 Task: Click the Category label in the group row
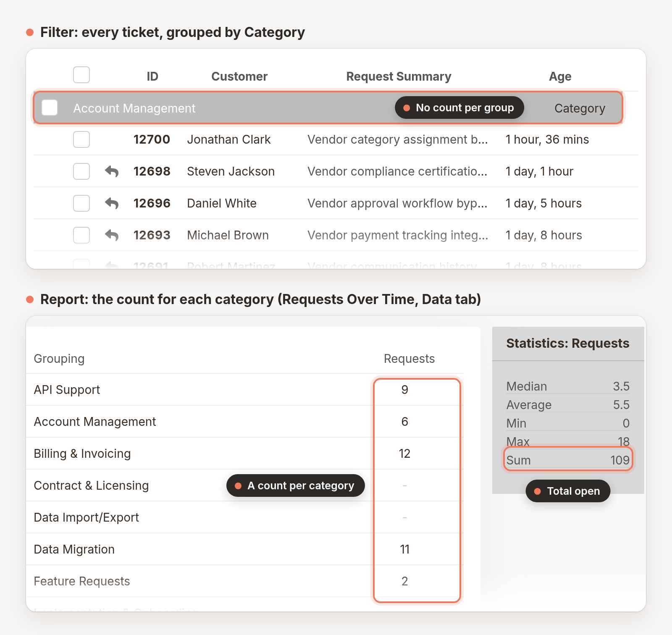pyautogui.click(x=580, y=108)
